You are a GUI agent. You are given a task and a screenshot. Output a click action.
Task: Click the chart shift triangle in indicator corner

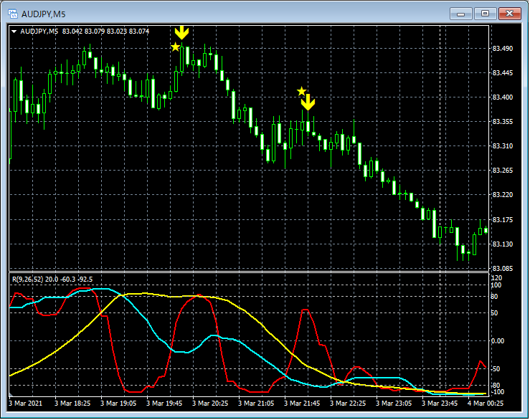pos(11,395)
